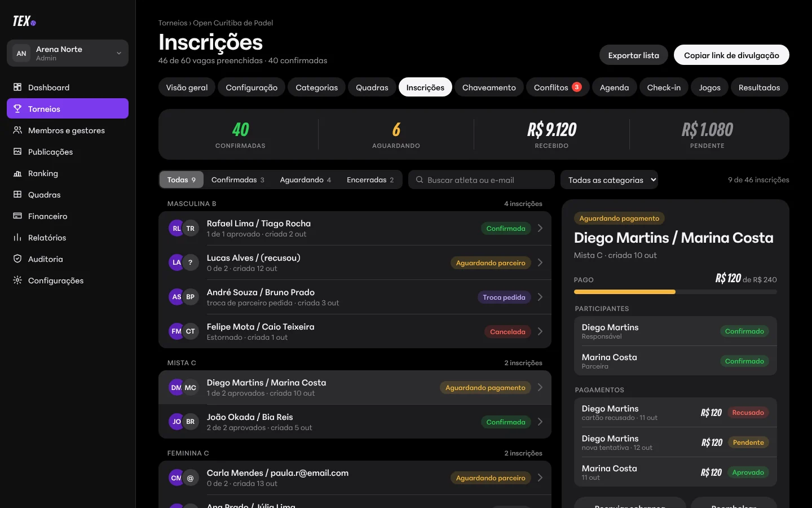Screen dimensions: 812x508
Task: Open Dashboard via its grid icon
Action: [17, 87]
